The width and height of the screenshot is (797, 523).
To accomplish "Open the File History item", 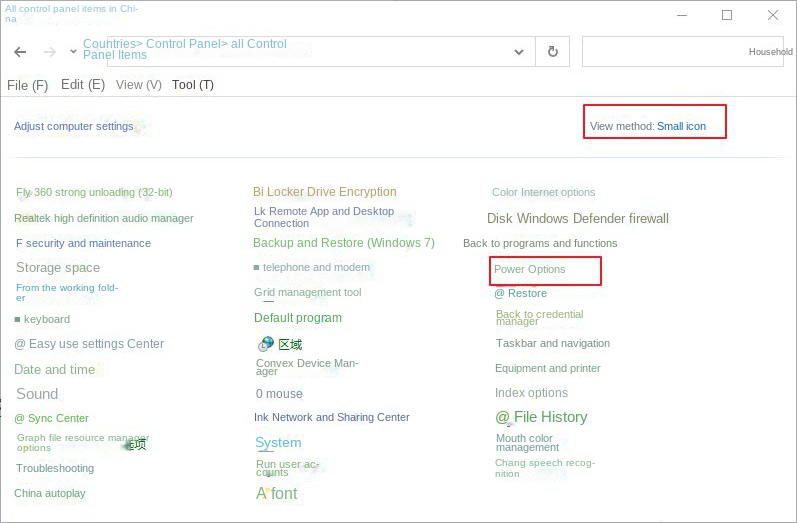I will tap(541, 417).
